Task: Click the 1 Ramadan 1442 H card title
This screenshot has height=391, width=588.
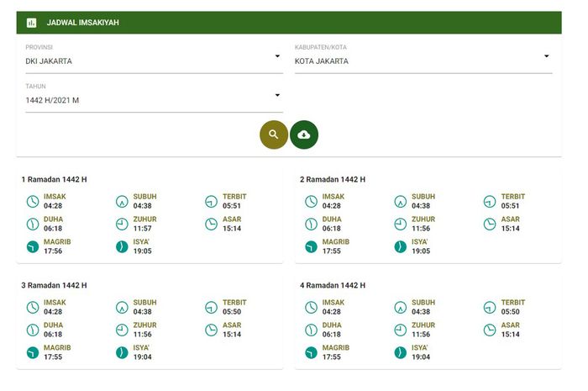Action: (54, 180)
